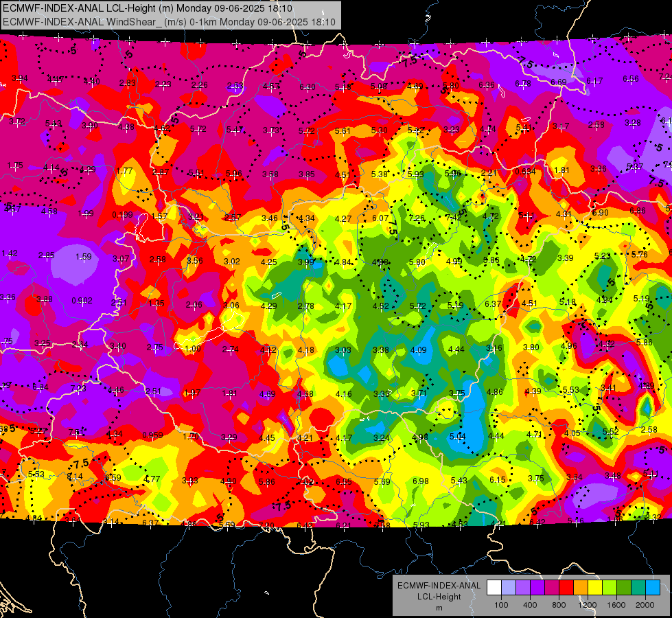Click the sky blue legend swatch

point(653,588)
